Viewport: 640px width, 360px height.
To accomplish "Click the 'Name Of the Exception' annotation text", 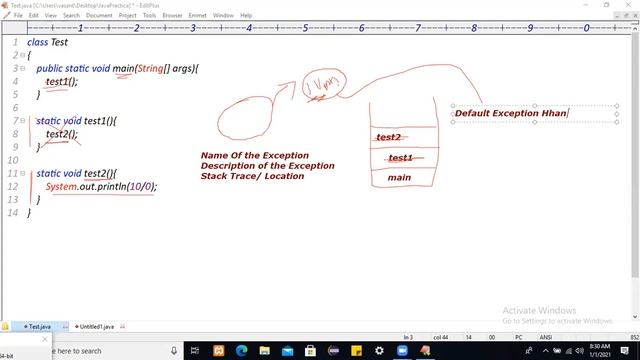I will [255, 156].
